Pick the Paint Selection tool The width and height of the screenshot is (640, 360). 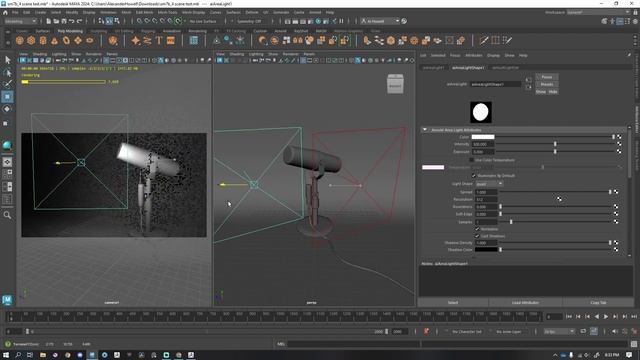[7, 84]
